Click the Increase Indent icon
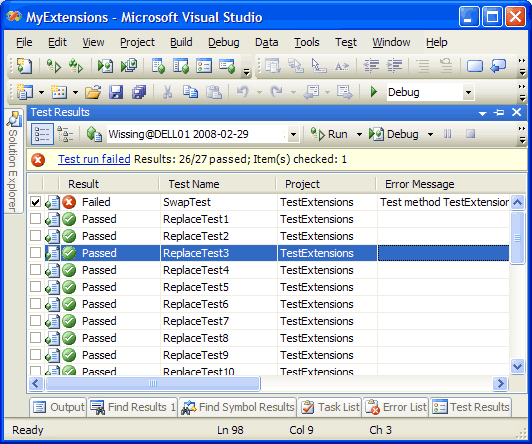 point(394,65)
